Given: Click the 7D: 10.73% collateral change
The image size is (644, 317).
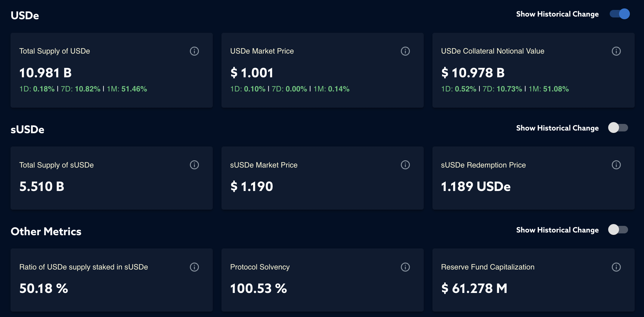Looking at the screenshot, I should pyautogui.click(x=502, y=89).
